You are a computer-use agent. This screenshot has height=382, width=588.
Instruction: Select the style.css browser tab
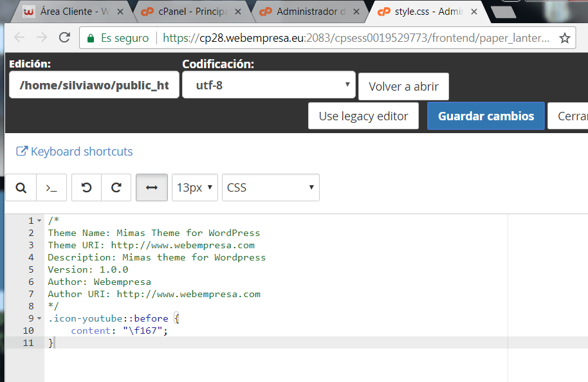(x=428, y=12)
